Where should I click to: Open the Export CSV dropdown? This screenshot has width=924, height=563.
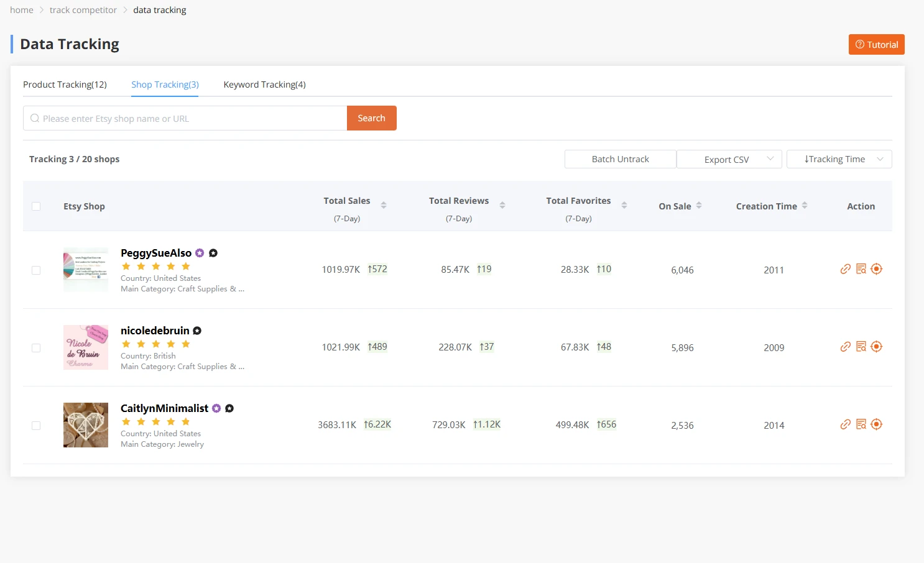(x=729, y=159)
